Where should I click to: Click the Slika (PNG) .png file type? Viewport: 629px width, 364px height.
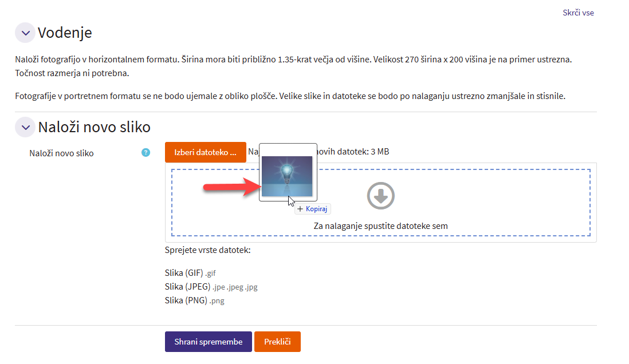coord(194,300)
